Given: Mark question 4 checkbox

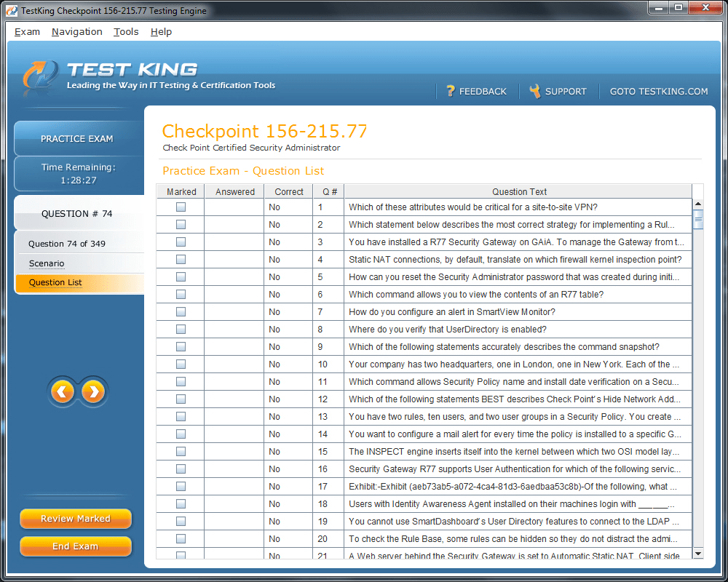Looking at the screenshot, I should 181,260.
